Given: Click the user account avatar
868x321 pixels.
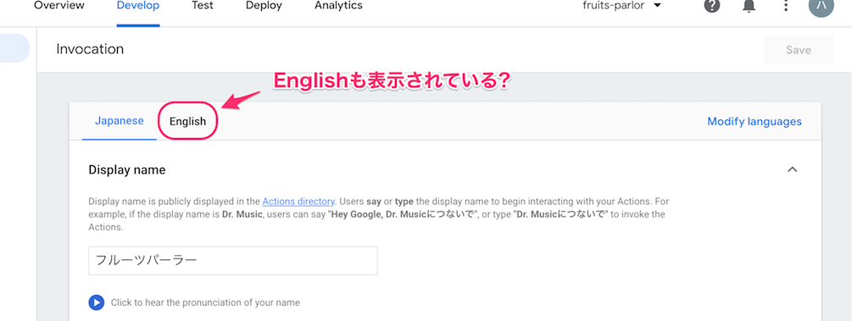Looking at the screenshot, I should [x=821, y=6].
